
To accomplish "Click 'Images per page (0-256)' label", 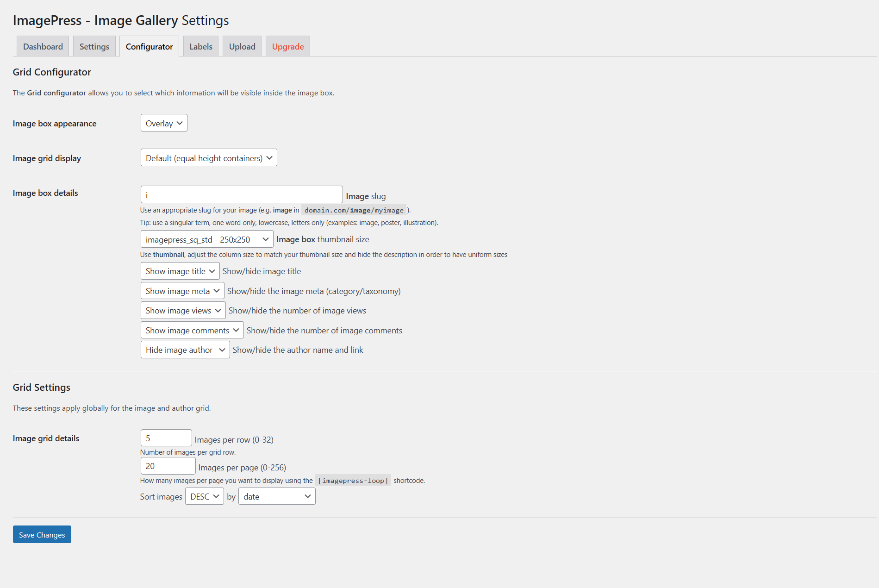I will pyautogui.click(x=242, y=468).
